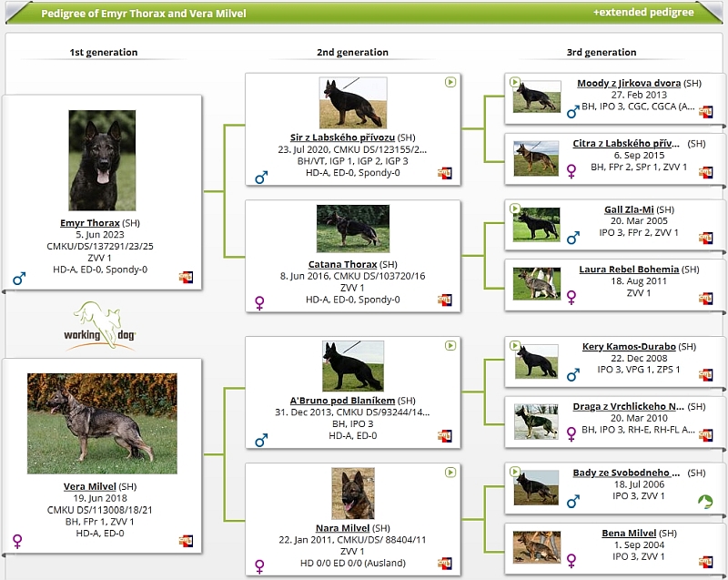Click the green dog icon on Bady ze Svobodneho card
This screenshot has height=580, width=728.
[705, 501]
